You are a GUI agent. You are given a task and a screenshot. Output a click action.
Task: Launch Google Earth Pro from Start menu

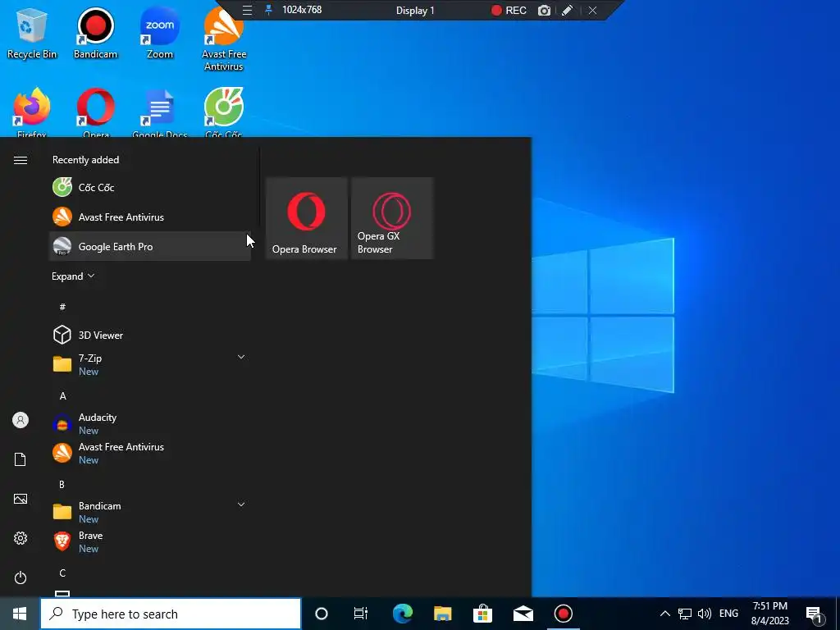(150, 246)
